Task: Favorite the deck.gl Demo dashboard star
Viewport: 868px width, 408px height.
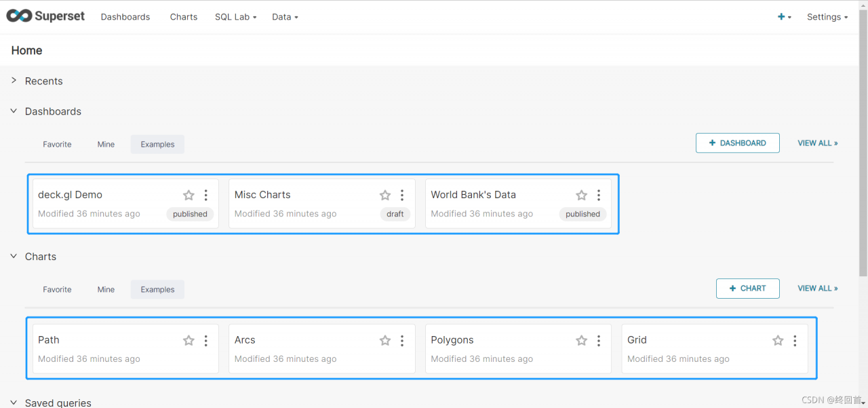Action: [x=189, y=196]
